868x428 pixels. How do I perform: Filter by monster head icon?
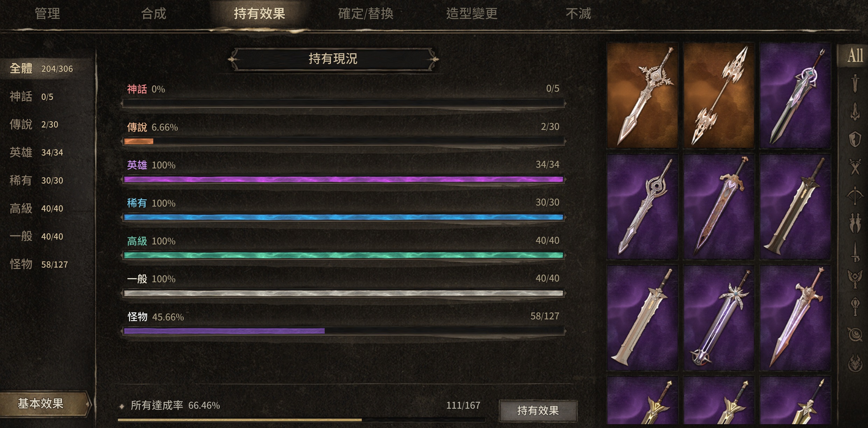855,363
